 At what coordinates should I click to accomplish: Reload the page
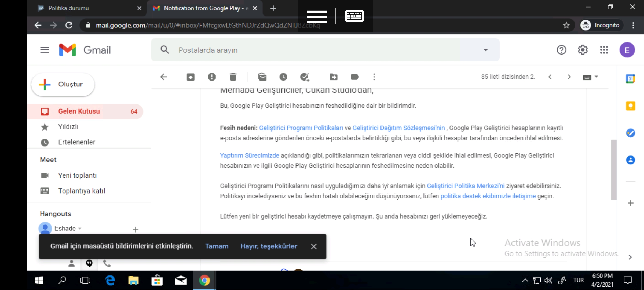tap(69, 25)
